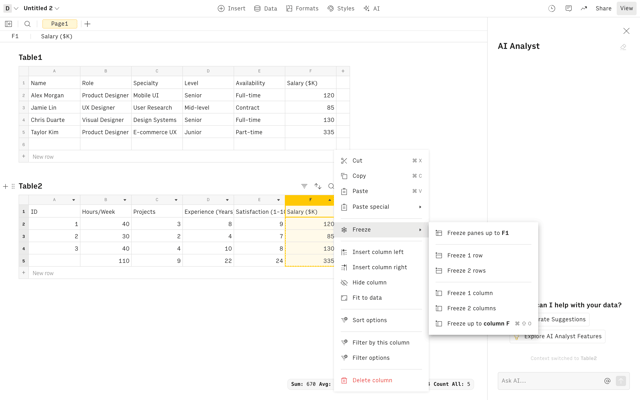
Task: Click the Table2 search icon
Action: tap(331, 186)
